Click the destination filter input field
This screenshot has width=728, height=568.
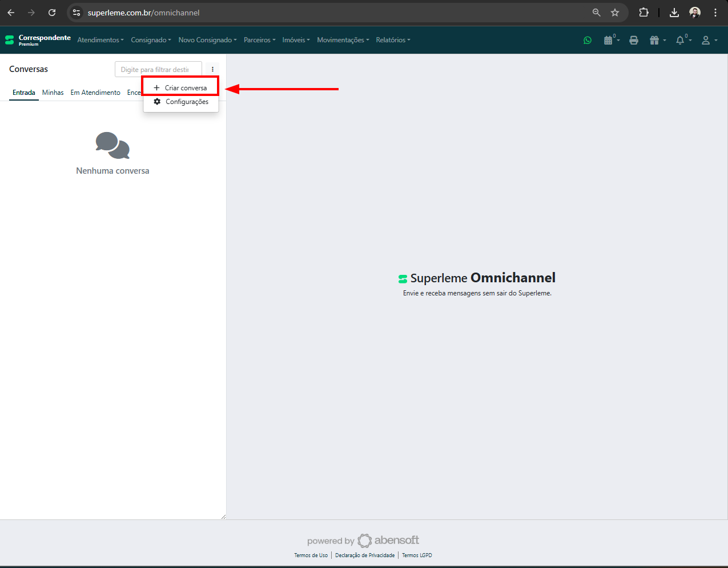click(x=158, y=69)
